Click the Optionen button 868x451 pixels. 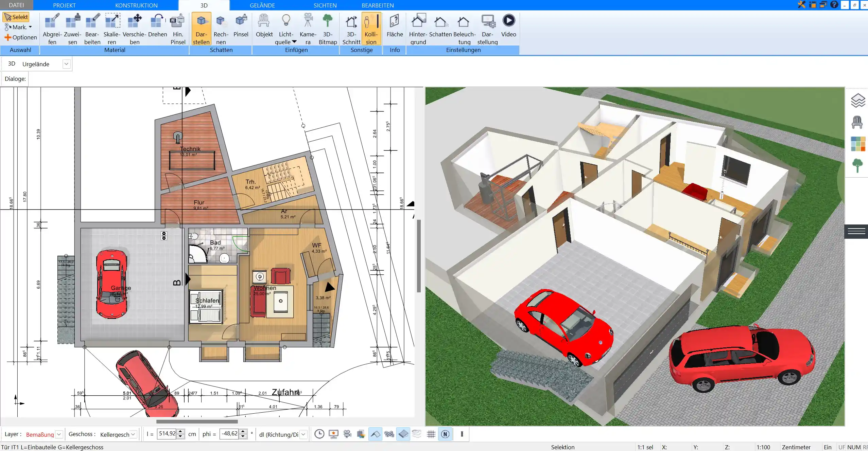(x=20, y=37)
